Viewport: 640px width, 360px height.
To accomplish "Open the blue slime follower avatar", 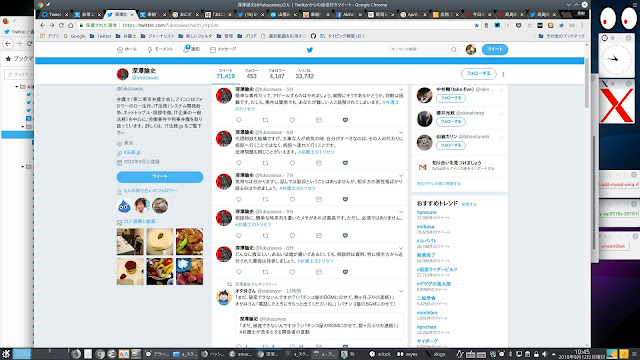I will (124, 206).
